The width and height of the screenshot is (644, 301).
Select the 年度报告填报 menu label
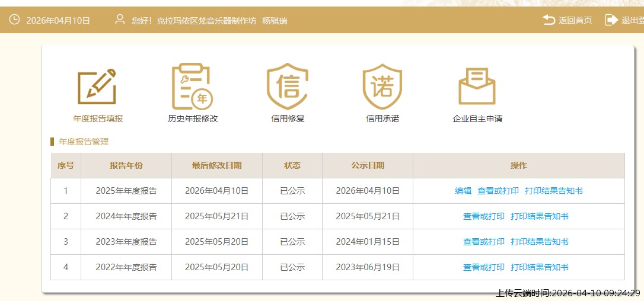click(x=98, y=119)
